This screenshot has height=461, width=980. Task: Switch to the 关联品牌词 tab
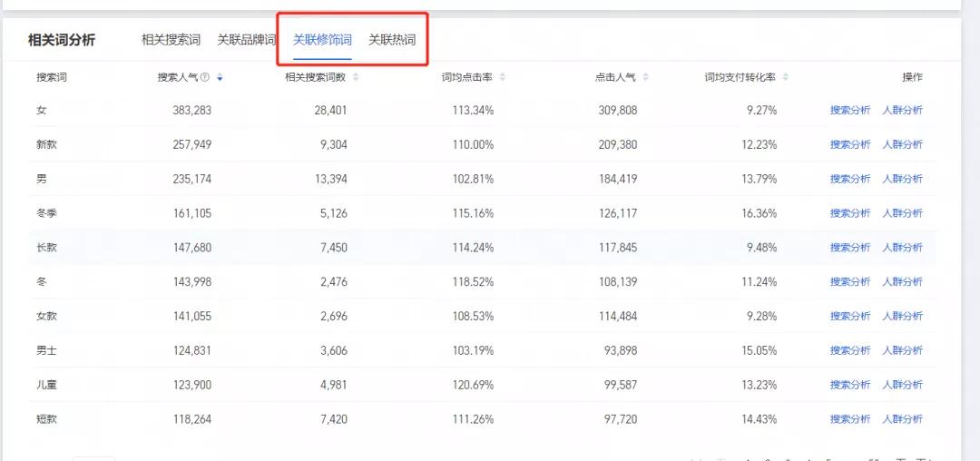(246, 41)
